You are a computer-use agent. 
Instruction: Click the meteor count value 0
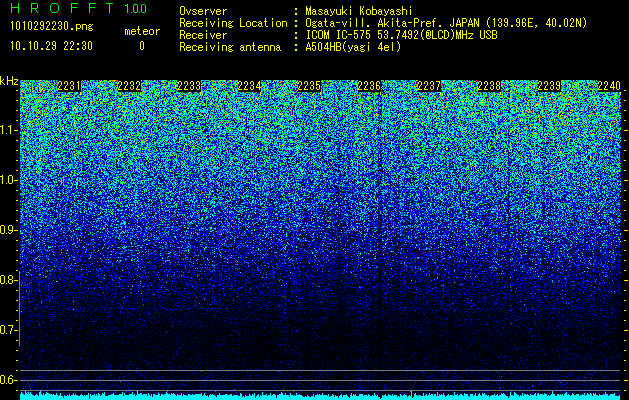coord(142,46)
